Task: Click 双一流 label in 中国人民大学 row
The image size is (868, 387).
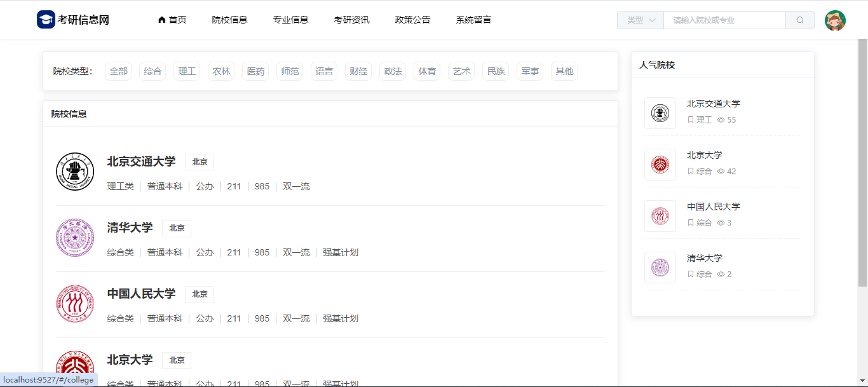Action: pyautogui.click(x=296, y=318)
